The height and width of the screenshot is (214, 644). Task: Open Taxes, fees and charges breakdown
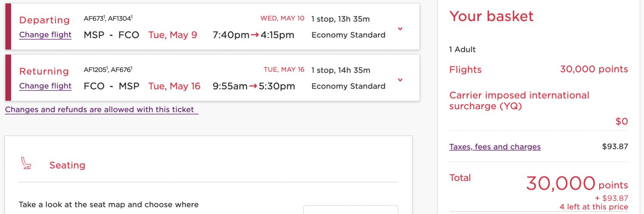point(495,147)
